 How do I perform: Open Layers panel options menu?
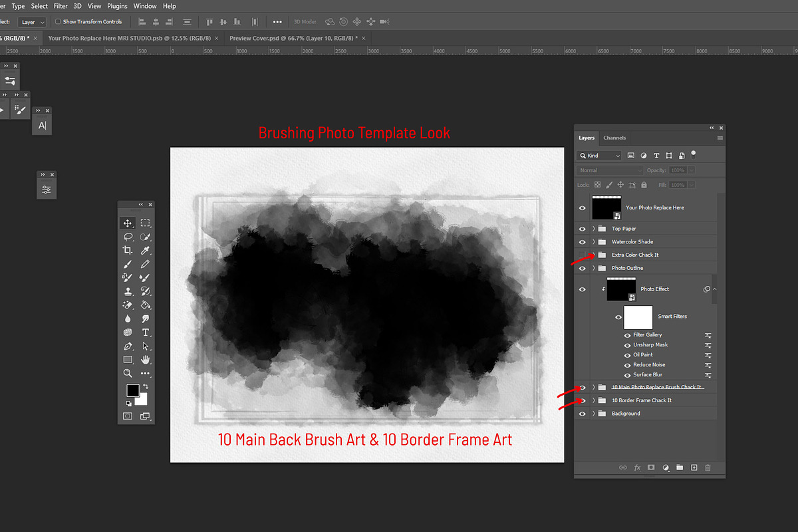pos(720,138)
